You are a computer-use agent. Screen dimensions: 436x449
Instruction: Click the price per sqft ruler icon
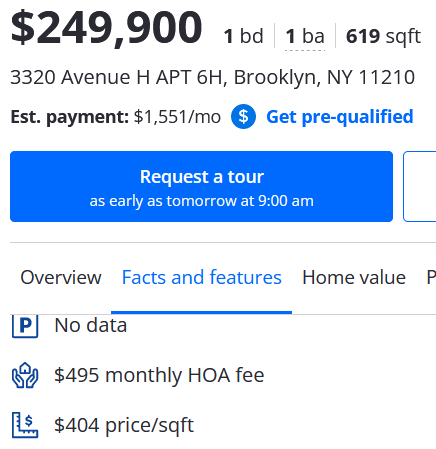pos(25,425)
